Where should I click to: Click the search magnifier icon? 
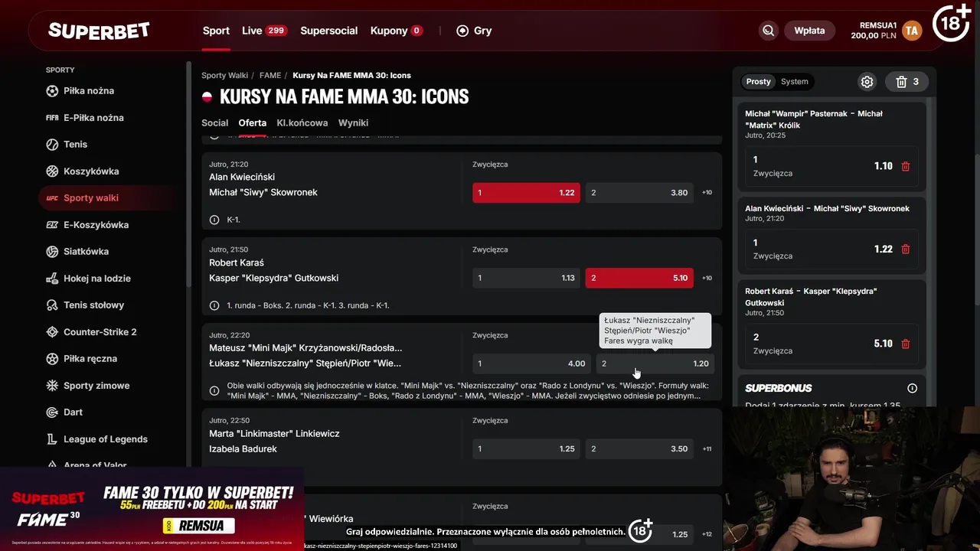coord(768,31)
